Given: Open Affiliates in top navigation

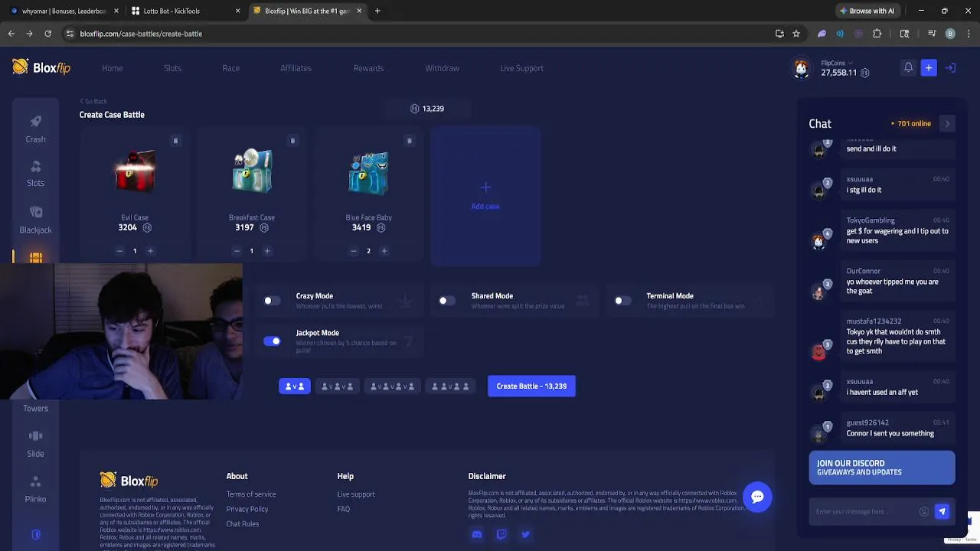Looking at the screenshot, I should 296,68.
